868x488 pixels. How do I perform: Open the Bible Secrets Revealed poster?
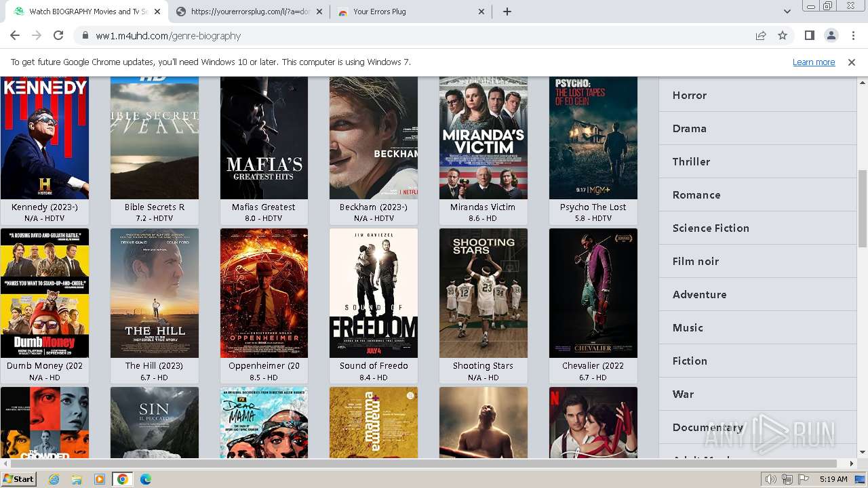(155, 138)
